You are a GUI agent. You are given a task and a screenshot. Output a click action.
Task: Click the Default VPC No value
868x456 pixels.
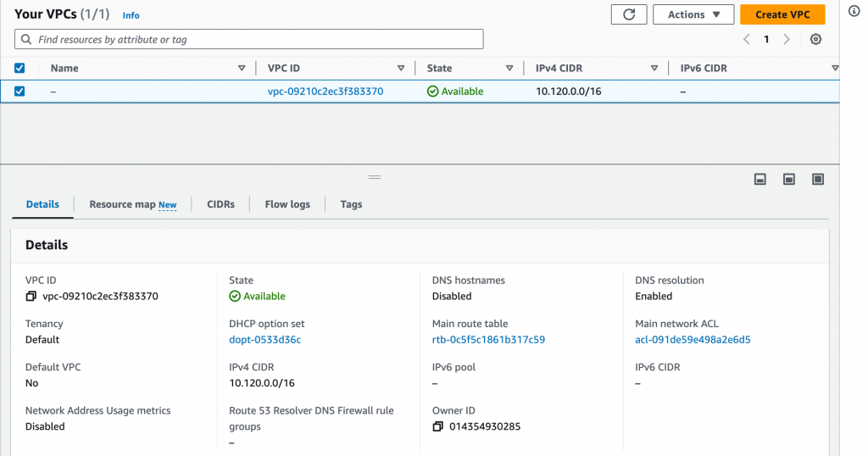[x=31, y=383]
